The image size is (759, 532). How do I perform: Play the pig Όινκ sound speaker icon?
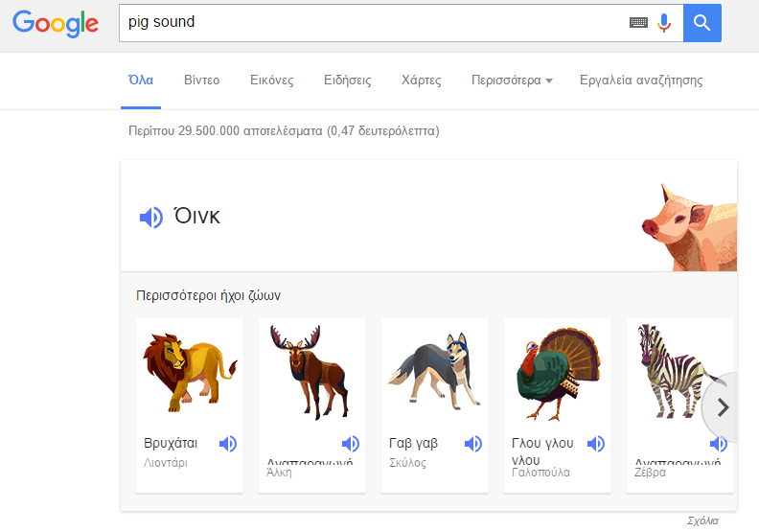(150, 218)
